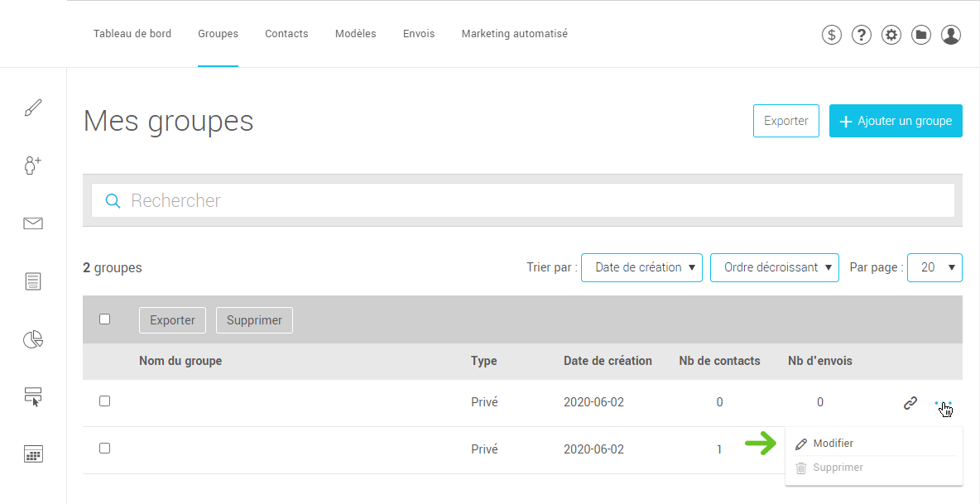This screenshot has height=504, width=980.
Task: Check the second group's row checkbox
Action: pyautogui.click(x=104, y=449)
